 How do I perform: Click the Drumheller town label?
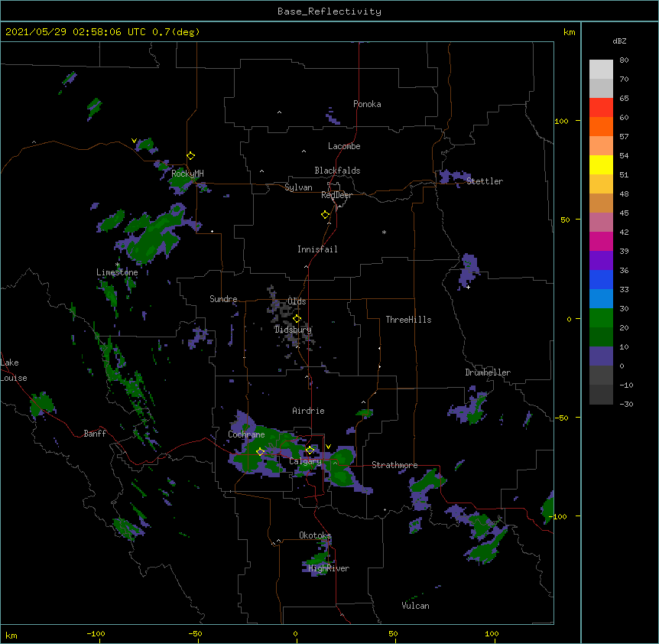(x=488, y=372)
